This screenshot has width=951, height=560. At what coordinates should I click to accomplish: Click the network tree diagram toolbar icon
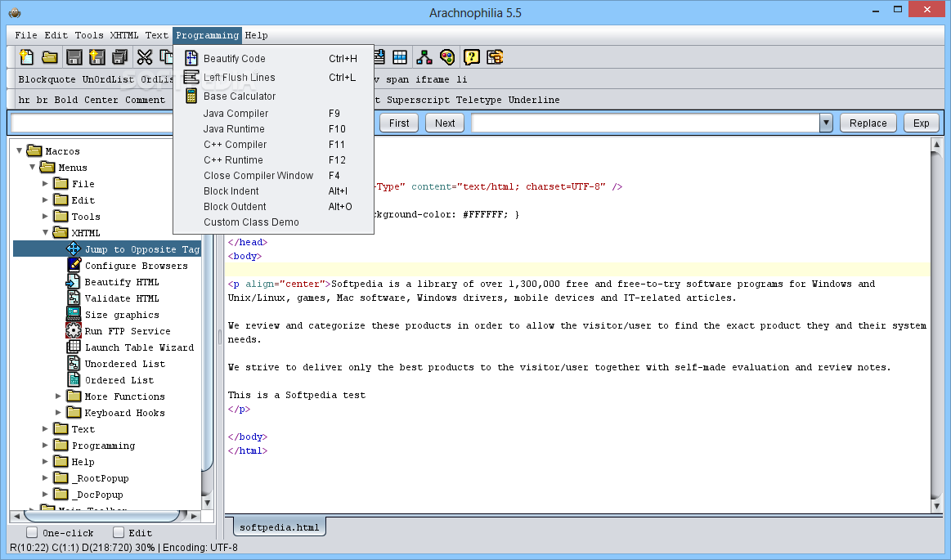click(424, 57)
